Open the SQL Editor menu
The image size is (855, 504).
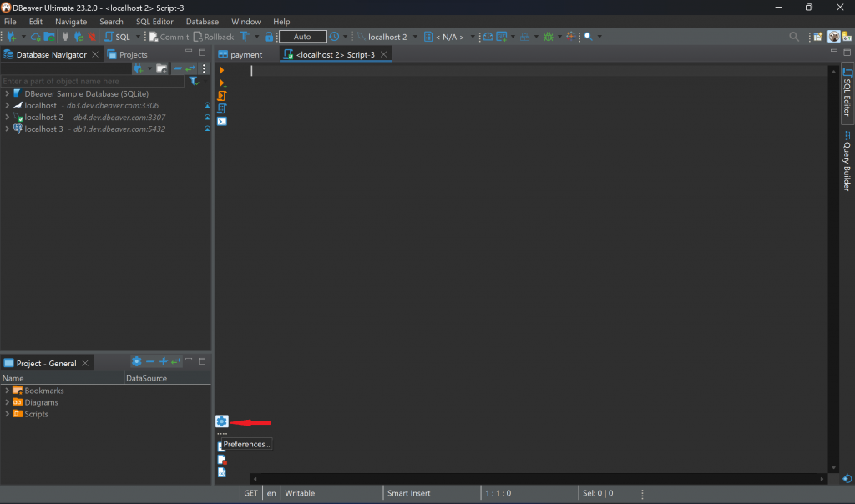tap(154, 21)
